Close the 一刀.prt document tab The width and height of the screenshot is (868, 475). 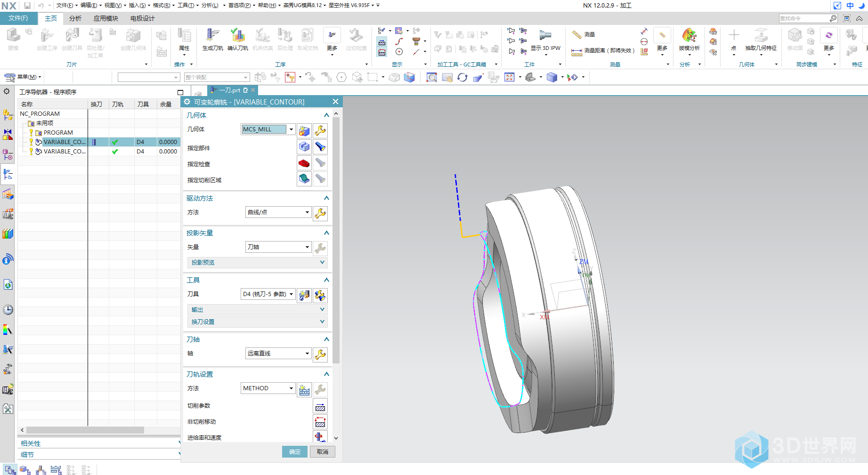tap(253, 90)
